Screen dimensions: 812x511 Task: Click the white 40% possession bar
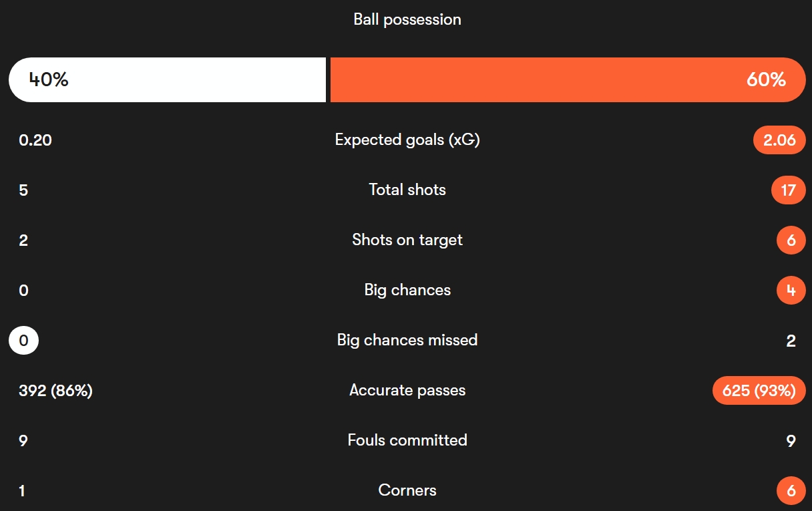point(167,79)
